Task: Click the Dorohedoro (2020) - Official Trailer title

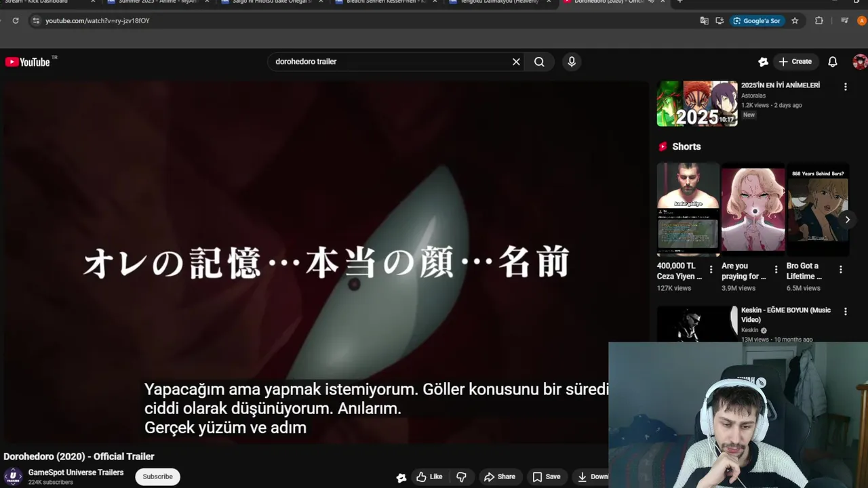Action: tap(79, 457)
